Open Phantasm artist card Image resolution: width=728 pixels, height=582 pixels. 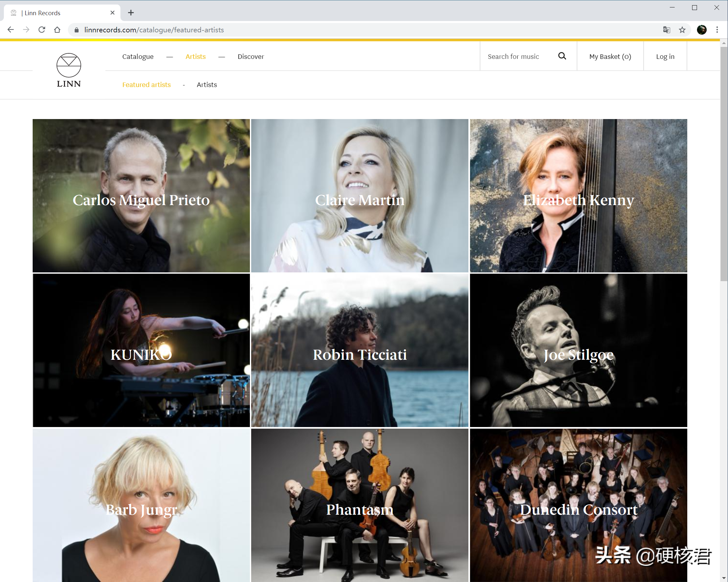359,505
